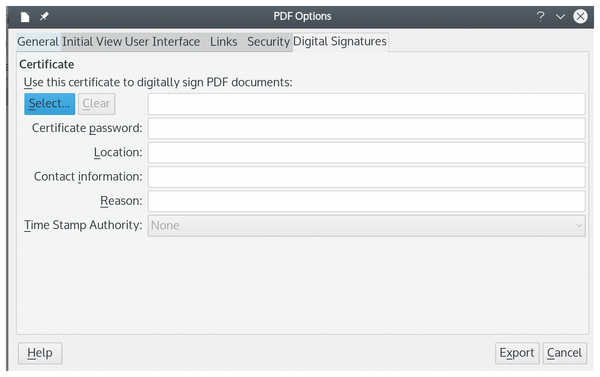This screenshot has width=600, height=377.
Task: Switch to the General tab
Action: (x=38, y=42)
